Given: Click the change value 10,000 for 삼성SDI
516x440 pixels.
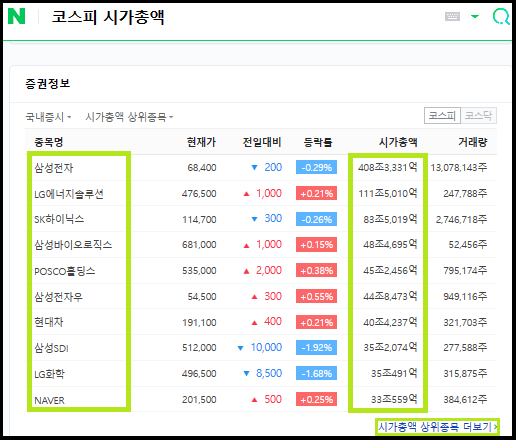Looking at the screenshot, I should 266,347.
